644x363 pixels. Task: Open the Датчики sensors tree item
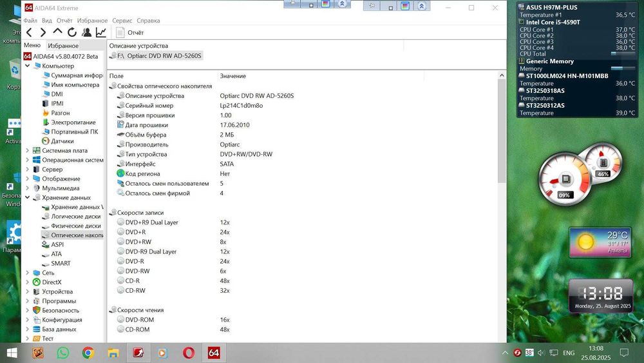[x=58, y=141]
